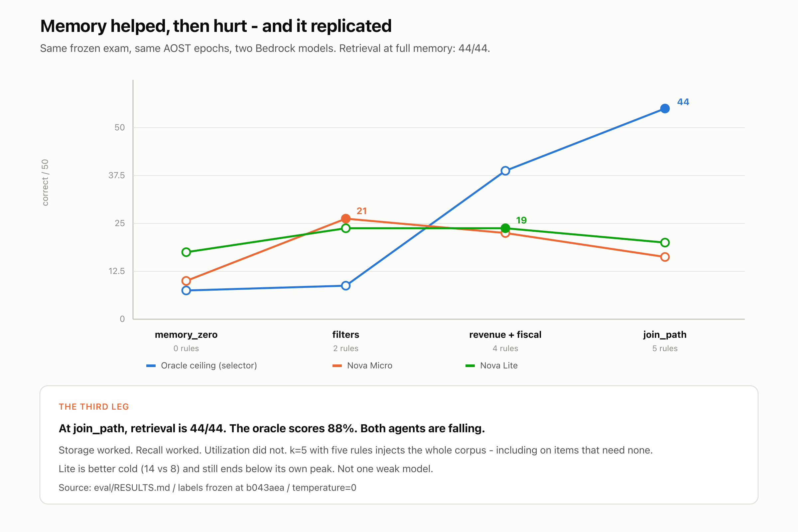
Task: Click the hollow green Nova Lite point at filters
Action: point(345,228)
